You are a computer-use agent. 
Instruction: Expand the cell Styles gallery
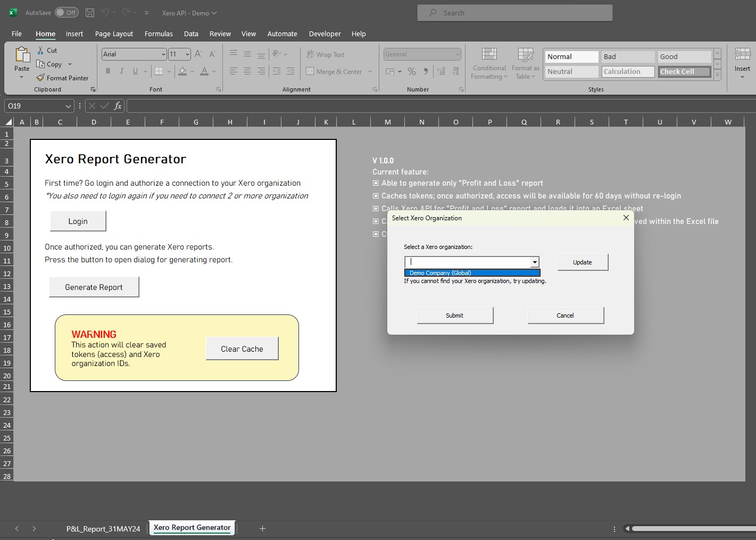(717, 75)
